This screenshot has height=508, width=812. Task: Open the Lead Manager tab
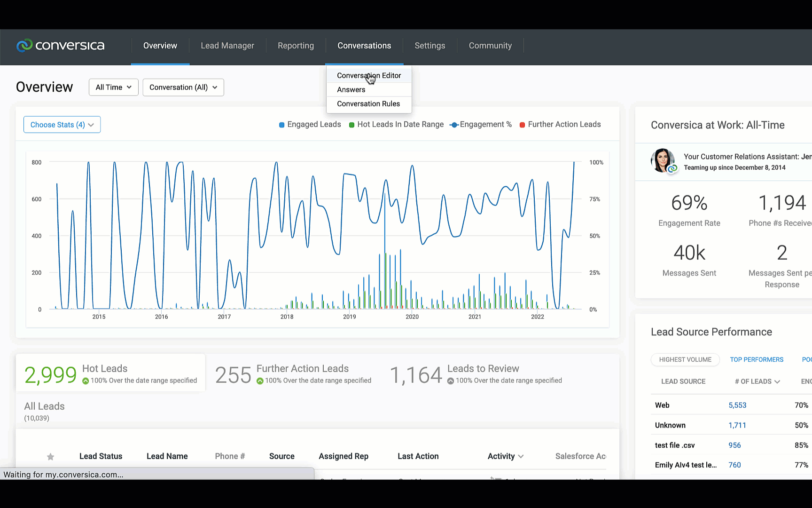[227, 46]
